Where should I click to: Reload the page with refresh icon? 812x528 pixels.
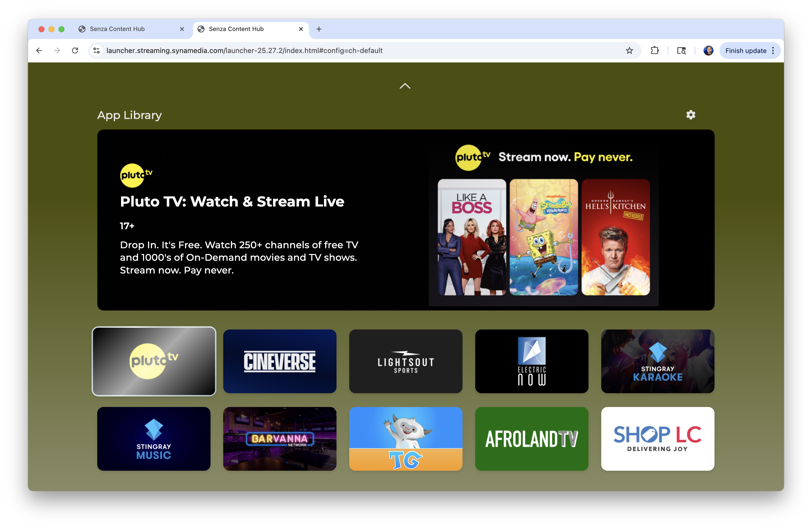[x=75, y=50]
